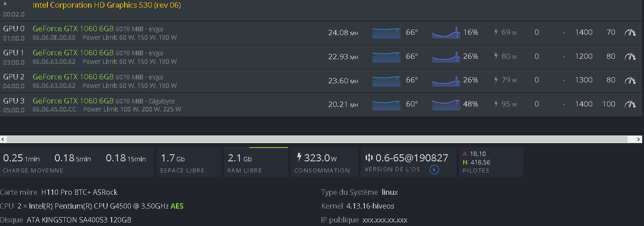Screen dimensions: 644x226
Task: Click the horizontal scrollbar left arrow
Action: (3, 139)
